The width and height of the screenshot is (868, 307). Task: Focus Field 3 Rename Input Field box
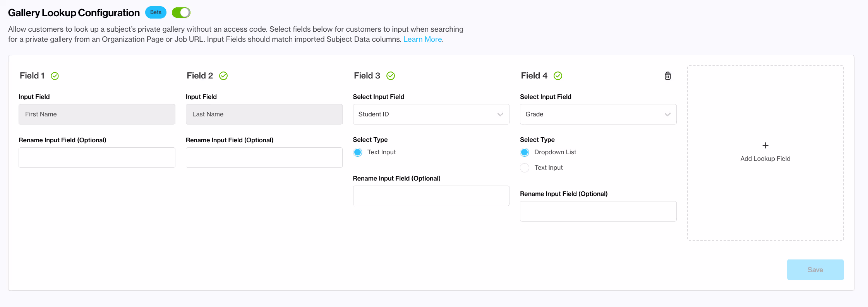[x=431, y=196]
